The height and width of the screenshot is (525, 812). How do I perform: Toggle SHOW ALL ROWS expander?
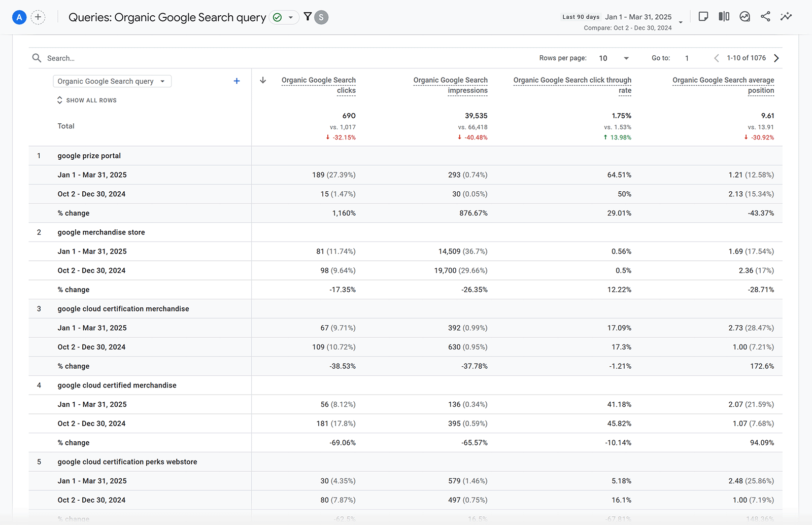click(87, 100)
